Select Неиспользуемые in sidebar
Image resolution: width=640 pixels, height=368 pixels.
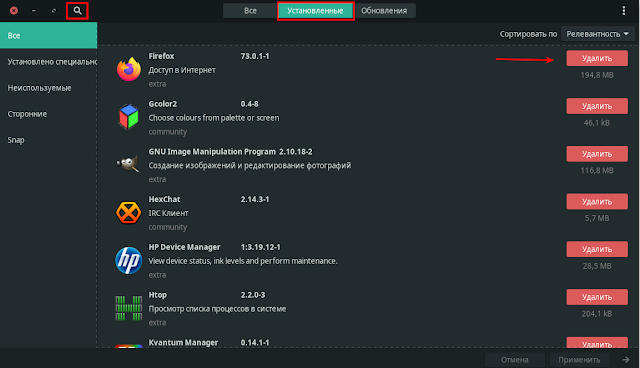(49, 88)
